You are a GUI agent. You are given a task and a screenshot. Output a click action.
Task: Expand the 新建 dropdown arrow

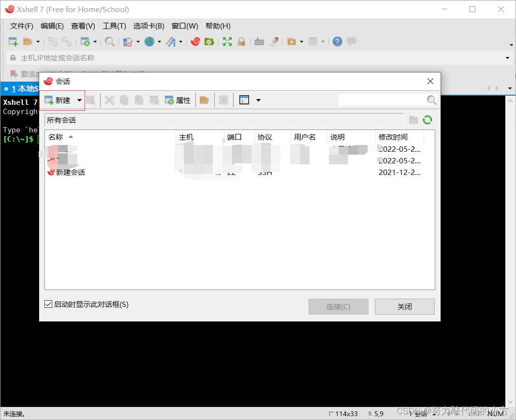click(79, 101)
